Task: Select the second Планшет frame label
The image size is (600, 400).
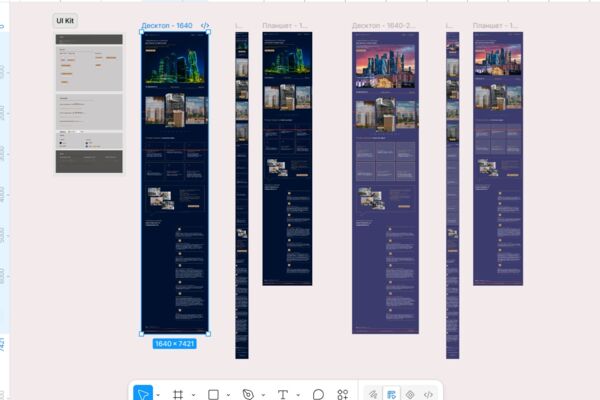Action: point(496,25)
